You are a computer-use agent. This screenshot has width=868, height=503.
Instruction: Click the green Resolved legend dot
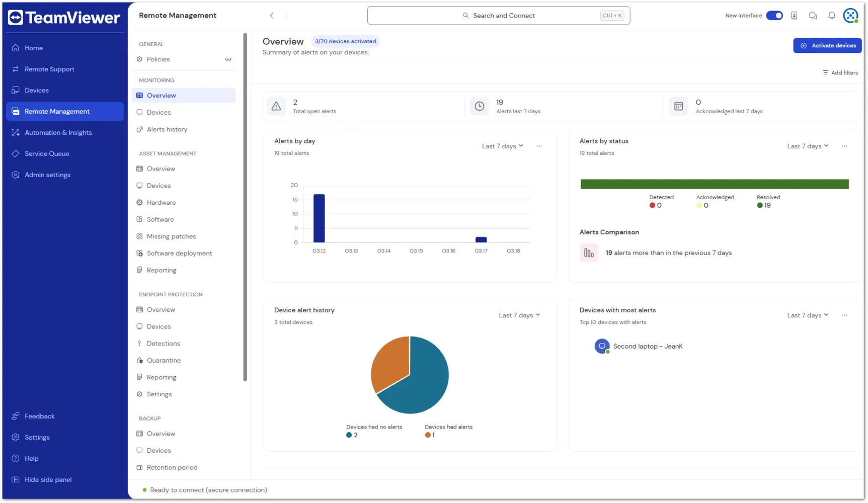(760, 205)
